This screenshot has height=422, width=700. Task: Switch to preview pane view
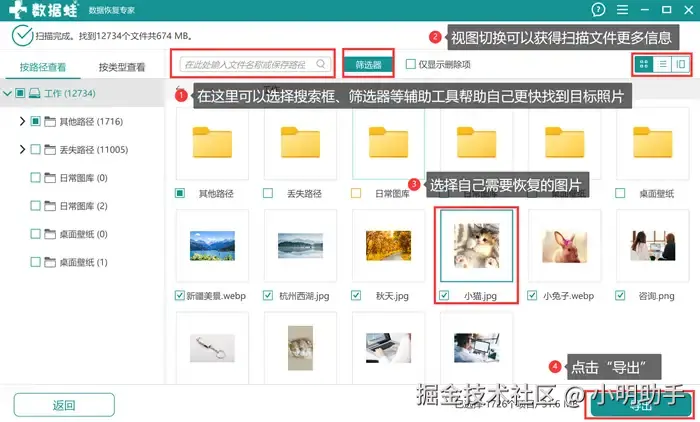pyautogui.click(x=681, y=64)
